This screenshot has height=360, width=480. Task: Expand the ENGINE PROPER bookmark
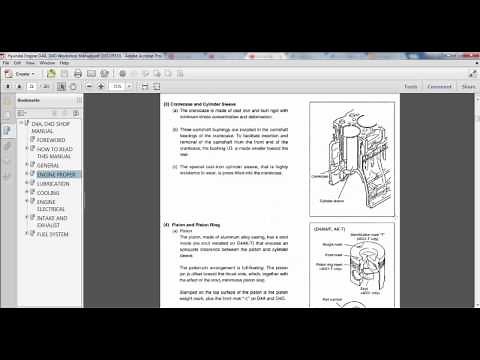point(27,174)
